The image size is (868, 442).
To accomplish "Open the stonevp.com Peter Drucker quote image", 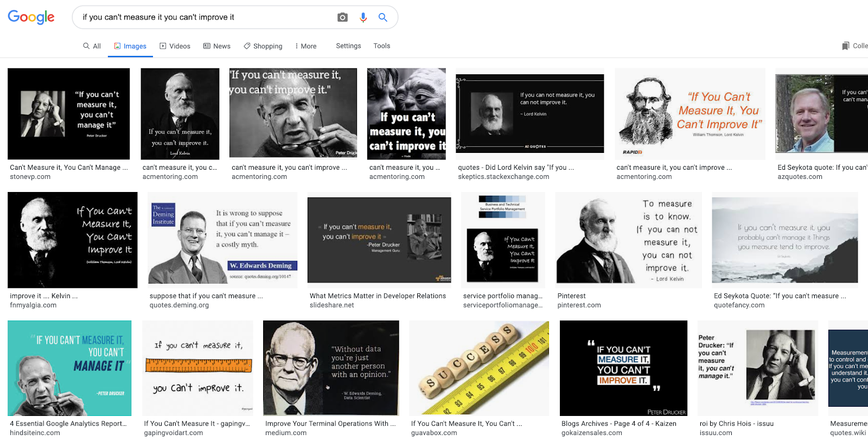I will click(x=69, y=114).
